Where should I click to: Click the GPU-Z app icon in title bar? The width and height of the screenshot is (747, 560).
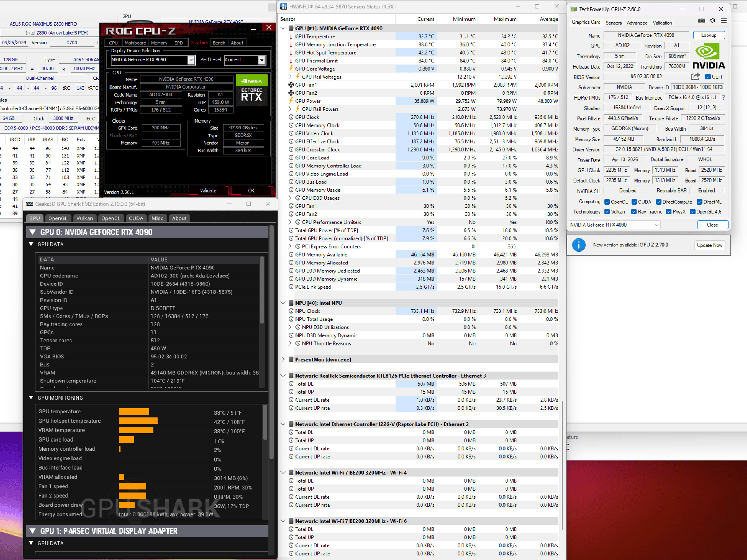pos(574,9)
